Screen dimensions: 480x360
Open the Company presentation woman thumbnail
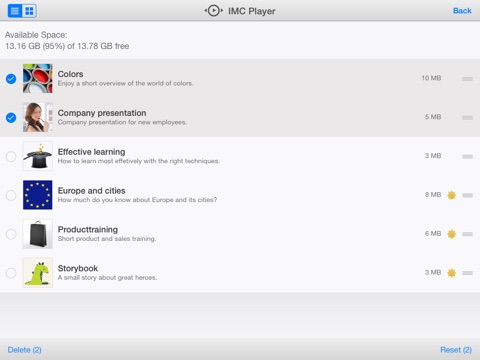38,117
